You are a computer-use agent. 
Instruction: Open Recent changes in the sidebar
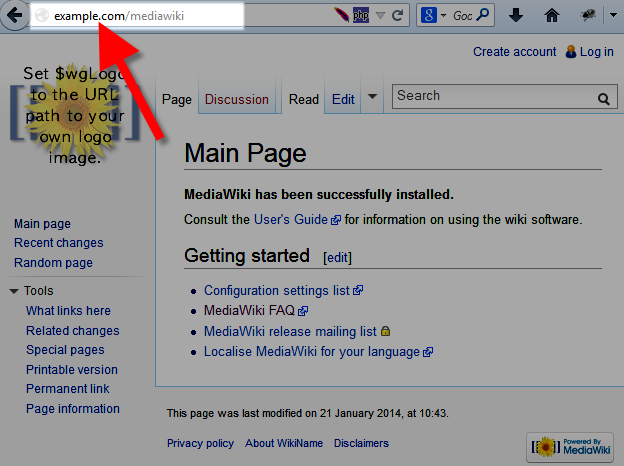click(58, 243)
